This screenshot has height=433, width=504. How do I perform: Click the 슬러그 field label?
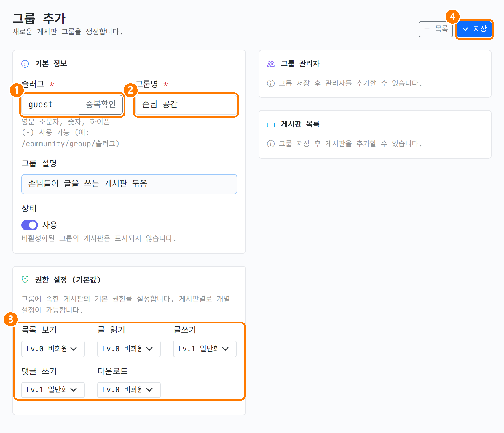33,84
